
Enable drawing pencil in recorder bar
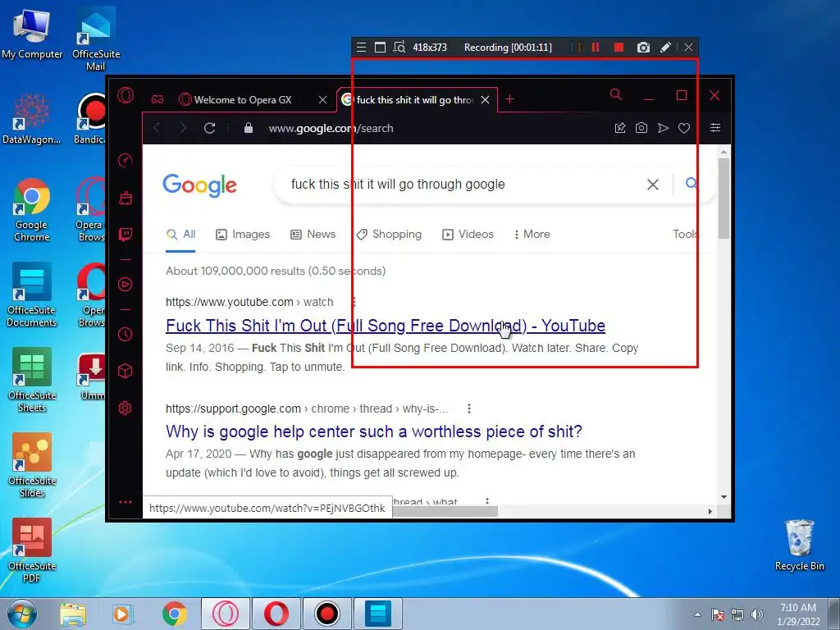point(665,47)
